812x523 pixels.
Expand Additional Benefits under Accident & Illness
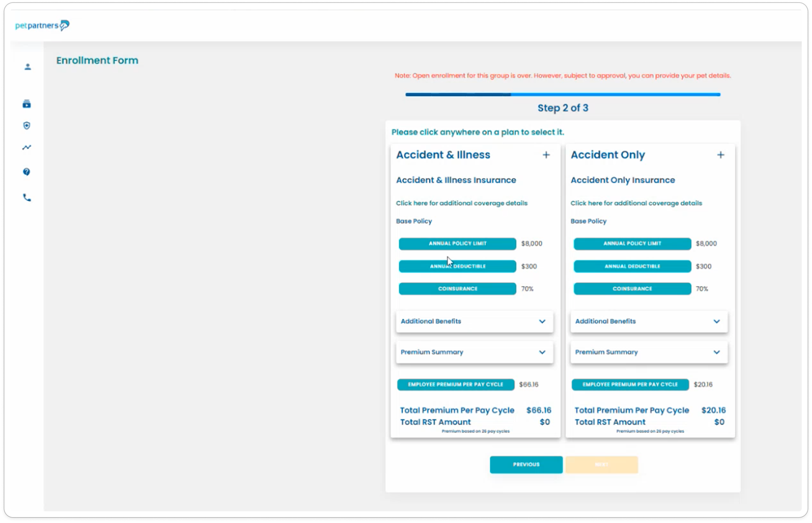(475, 321)
